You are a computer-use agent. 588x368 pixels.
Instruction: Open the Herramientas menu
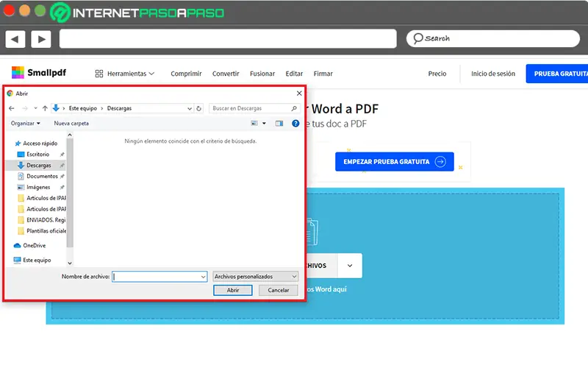tap(125, 74)
